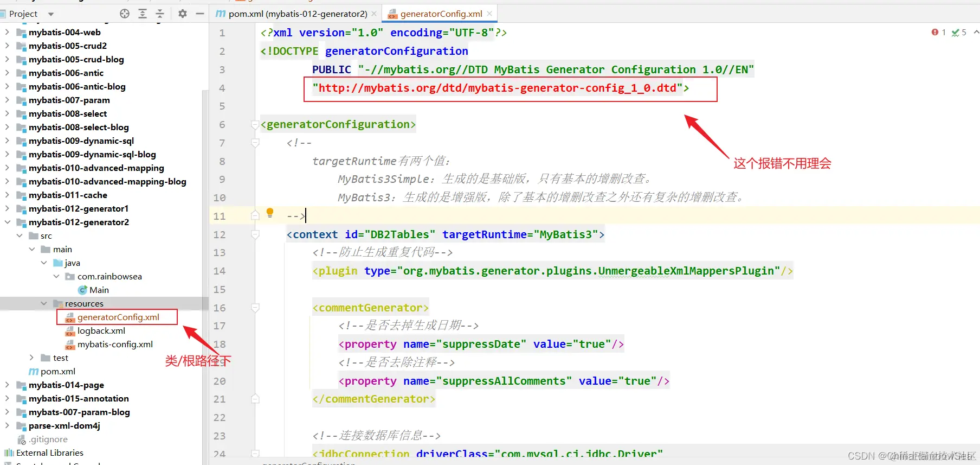This screenshot has height=465, width=980.
Task: Select mybatis-005-crud-blog module
Action: point(76,60)
